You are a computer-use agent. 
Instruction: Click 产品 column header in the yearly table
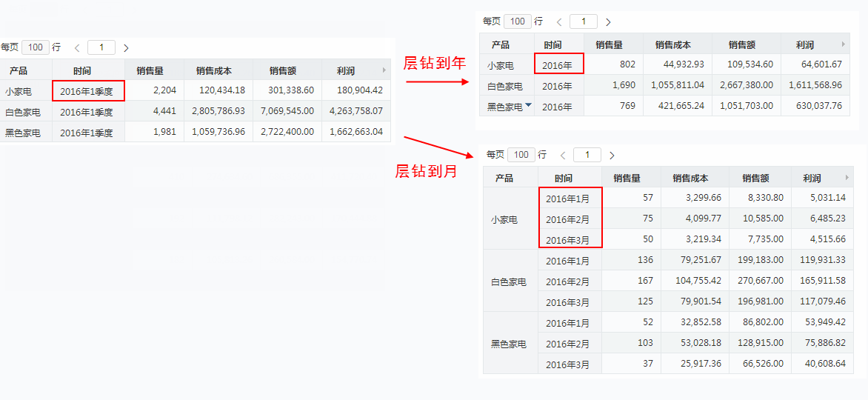click(x=501, y=44)
